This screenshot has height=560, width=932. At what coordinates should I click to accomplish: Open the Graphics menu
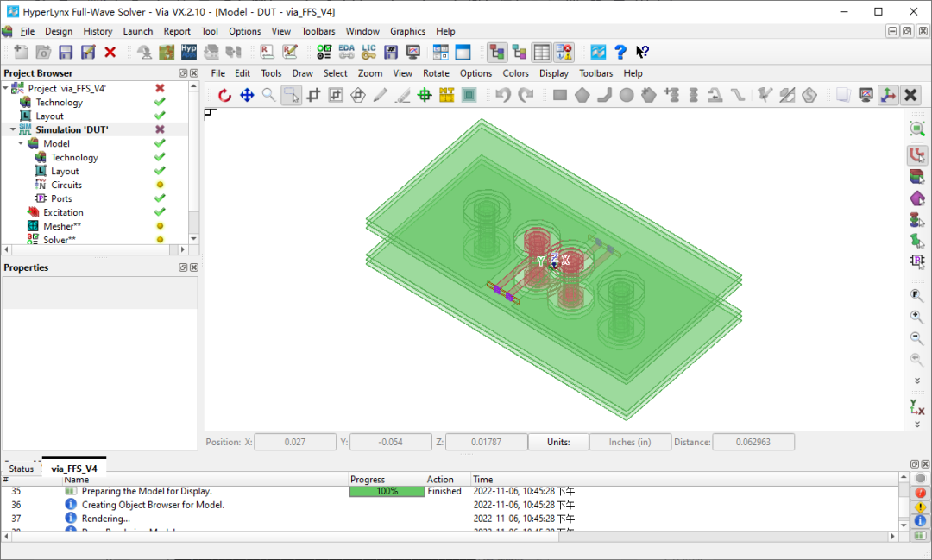[407, 32]
